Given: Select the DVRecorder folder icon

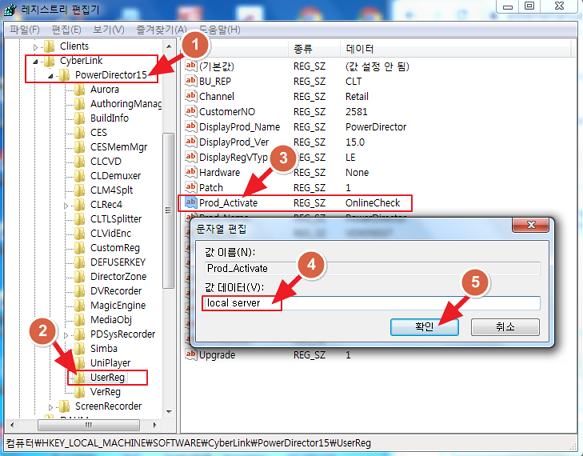Looking at the screenshot, I should pyautogui.click(x=79, y=291).
